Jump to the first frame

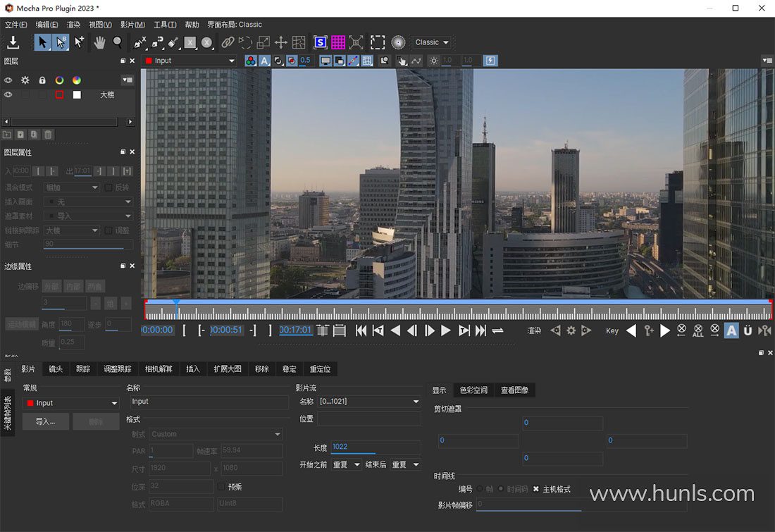[x=361, y=330]
